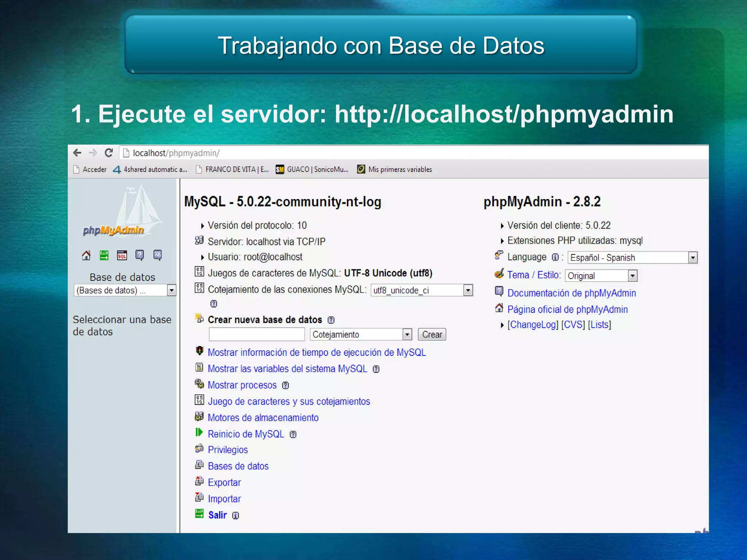Click the storage engines icon
Image resolution: width=747 pixels, height=560 pixels.
[x=200, y=416]
